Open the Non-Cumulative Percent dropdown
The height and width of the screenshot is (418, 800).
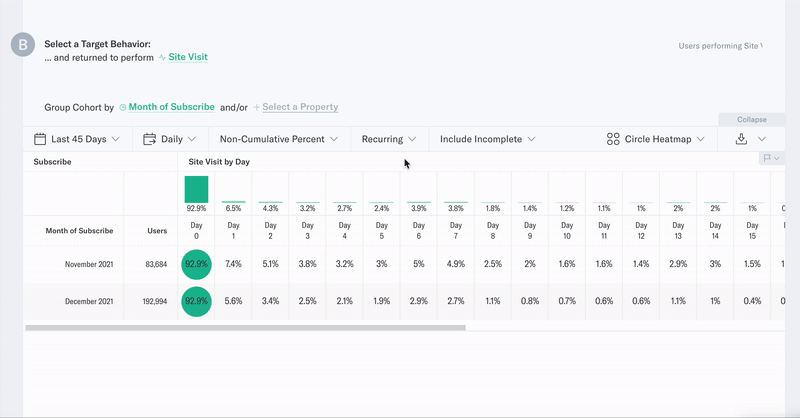point(279,139)
